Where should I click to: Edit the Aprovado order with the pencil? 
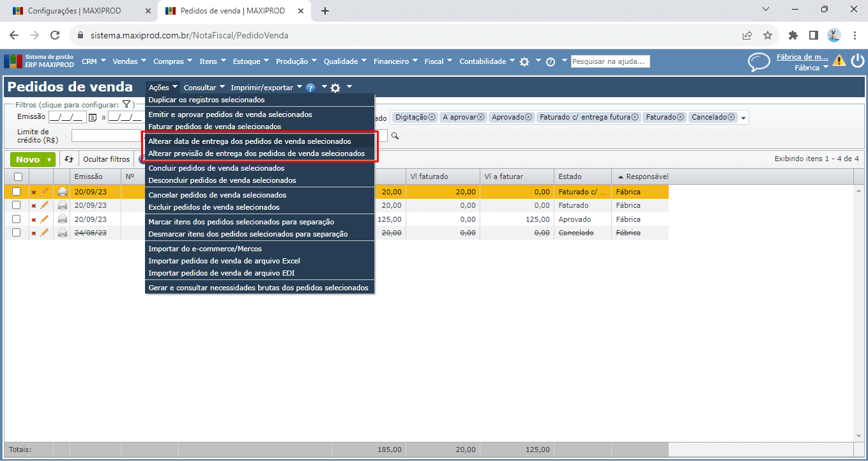[44, 219]
